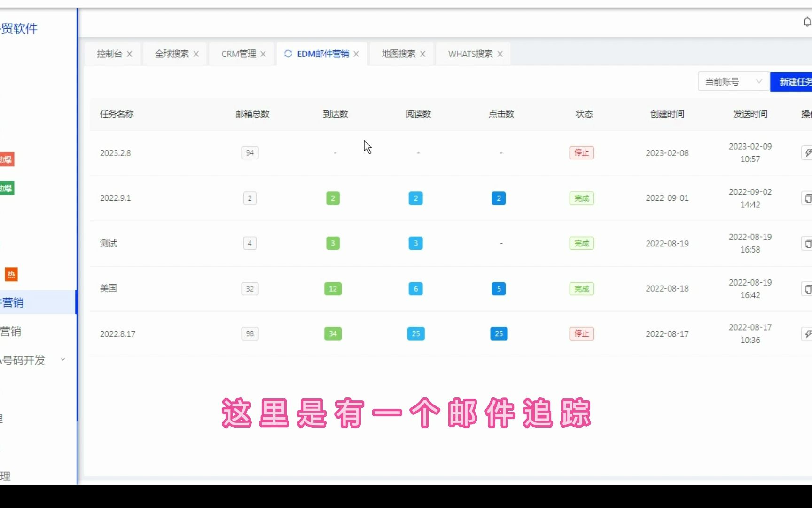Image resolution: width=812 pixels, height=508 pixels.
Task: Click the 新建任务 button
Action: [791, 82]
